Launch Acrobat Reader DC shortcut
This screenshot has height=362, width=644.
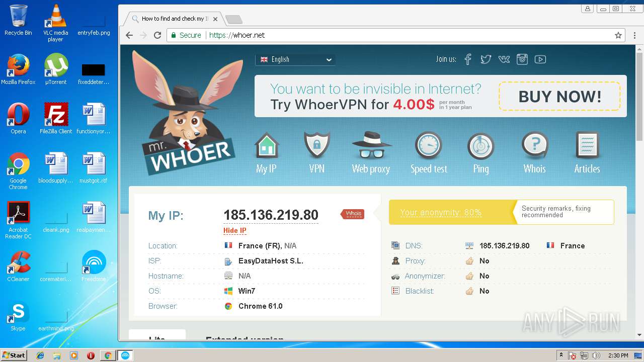(x=18, y=220)
